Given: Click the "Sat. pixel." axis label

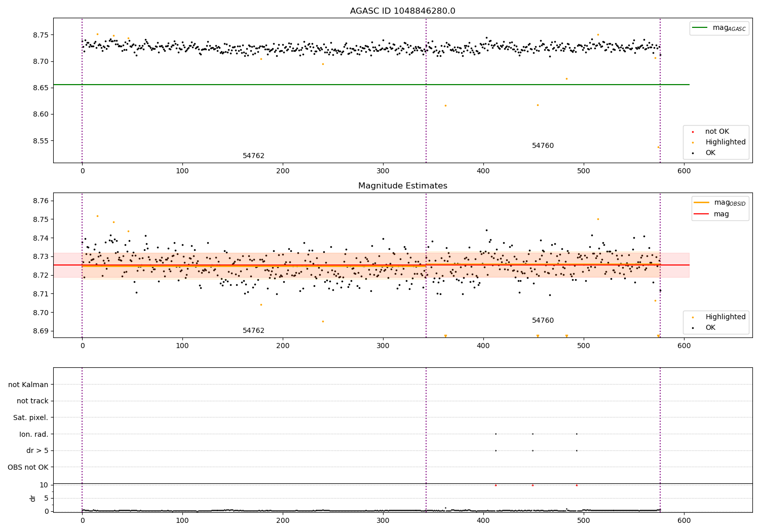Looking at the screenshot, I should point(31,417).
